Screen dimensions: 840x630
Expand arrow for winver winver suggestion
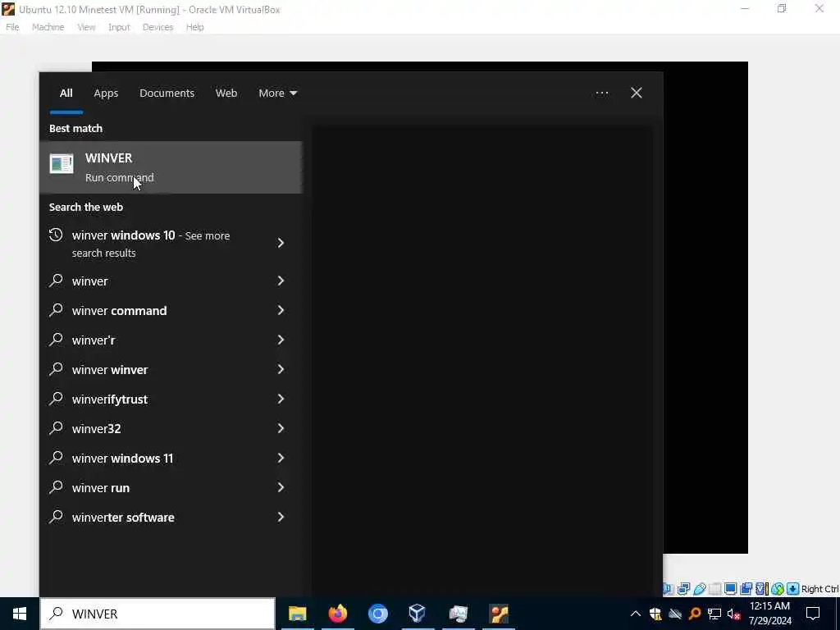(281, 369)
